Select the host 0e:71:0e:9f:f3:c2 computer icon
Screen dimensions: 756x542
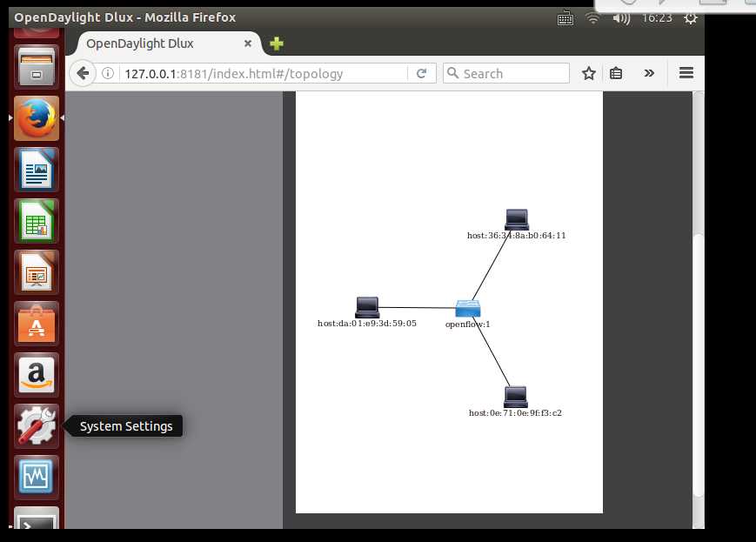(x=516, y=397)
